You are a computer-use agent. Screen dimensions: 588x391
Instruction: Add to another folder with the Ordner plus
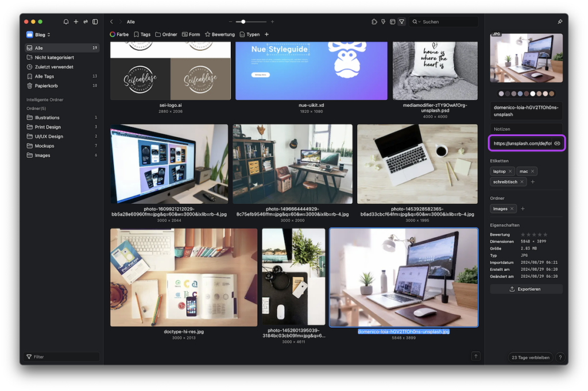[x=523, y=209]
